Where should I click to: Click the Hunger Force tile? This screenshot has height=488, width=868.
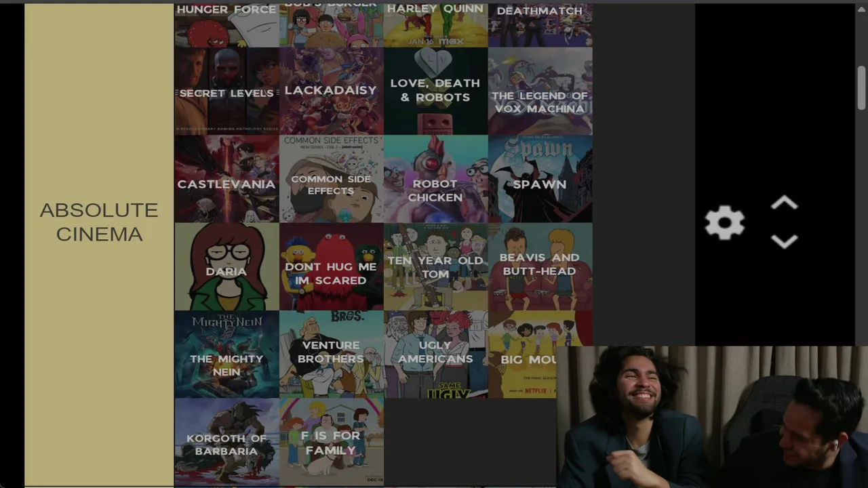[226, 25]
